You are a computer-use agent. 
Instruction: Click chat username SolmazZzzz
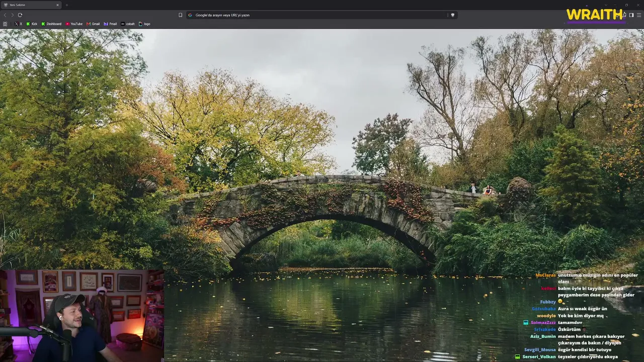point(543,323)
